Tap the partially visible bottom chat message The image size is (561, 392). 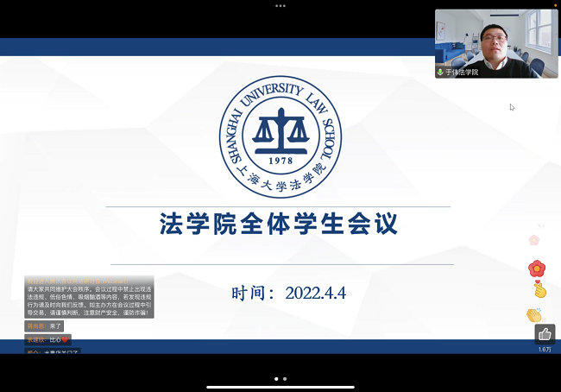pyautogui.click(x=53, y=351)
